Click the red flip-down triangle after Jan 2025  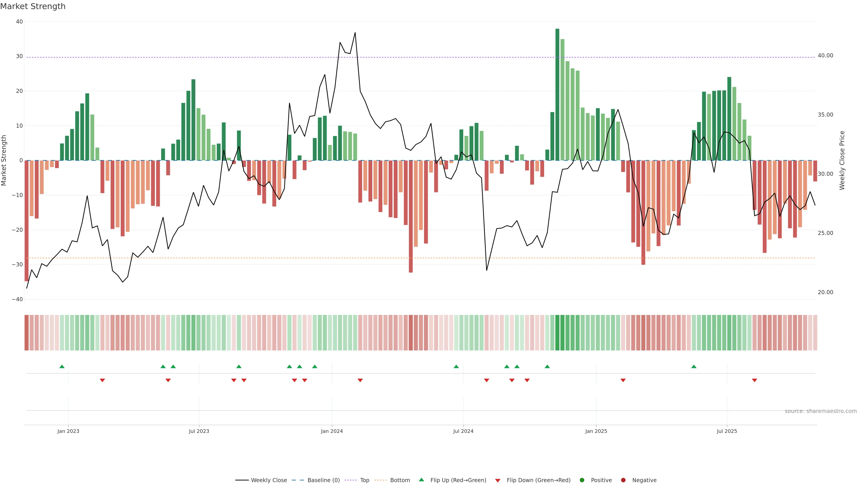(x=623, y=380)
